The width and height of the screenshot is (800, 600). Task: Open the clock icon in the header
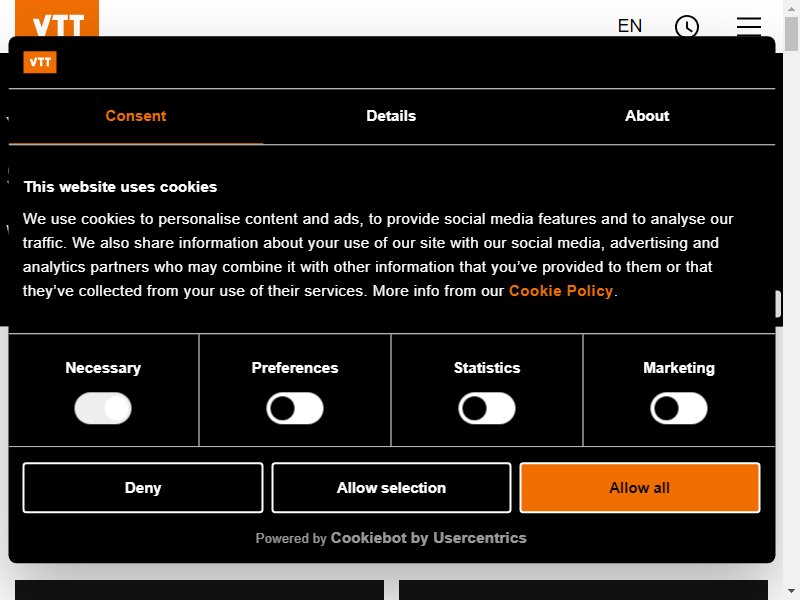pyautogui.click(x=687, y=26)
